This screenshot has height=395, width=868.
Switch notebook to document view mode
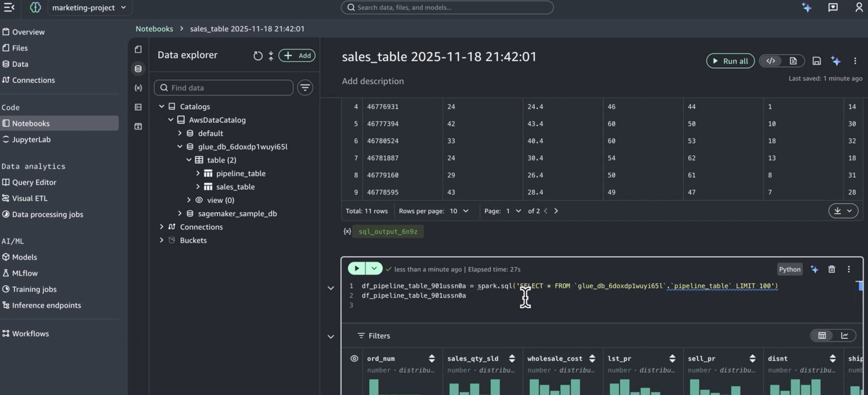793,61
